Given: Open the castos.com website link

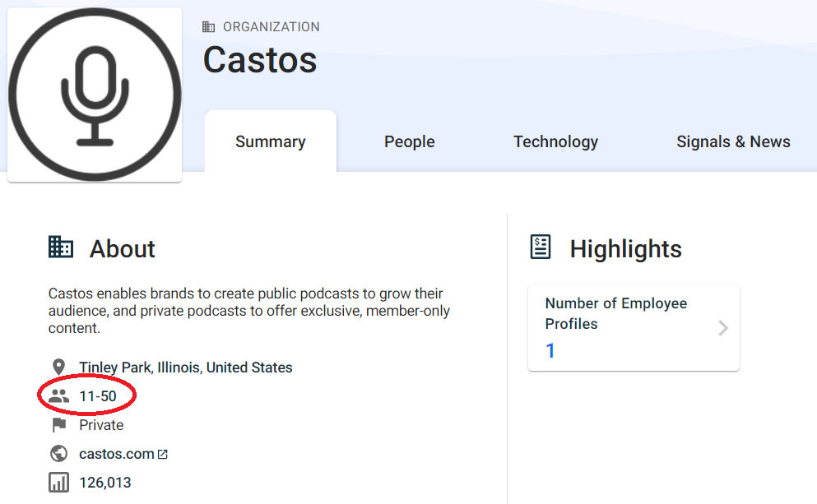Looking at the screenshot, I should click(117, 454).
